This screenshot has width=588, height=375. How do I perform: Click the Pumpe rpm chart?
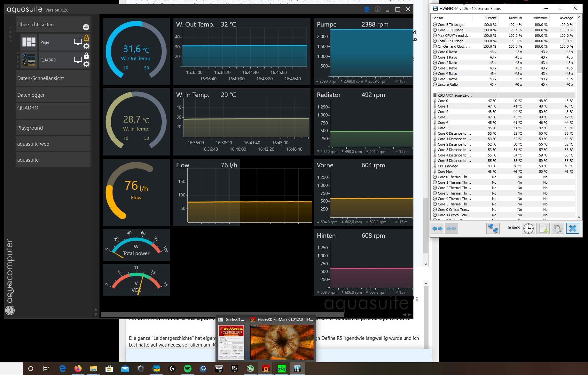pos(363,51)
